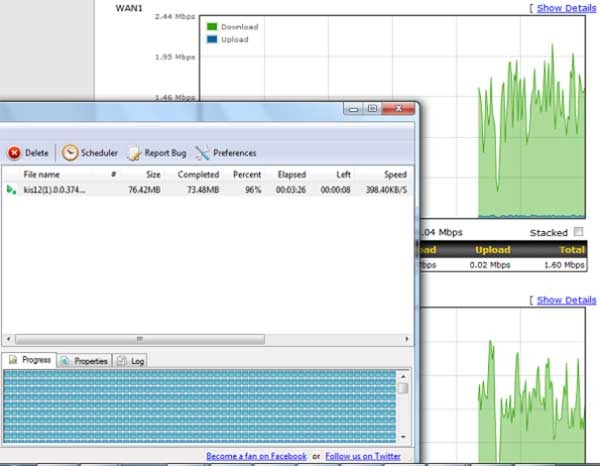Image resolution: width=600 pixels, height=466 pixels.
Task: Sort by File name column header
Action: (41, 174)
